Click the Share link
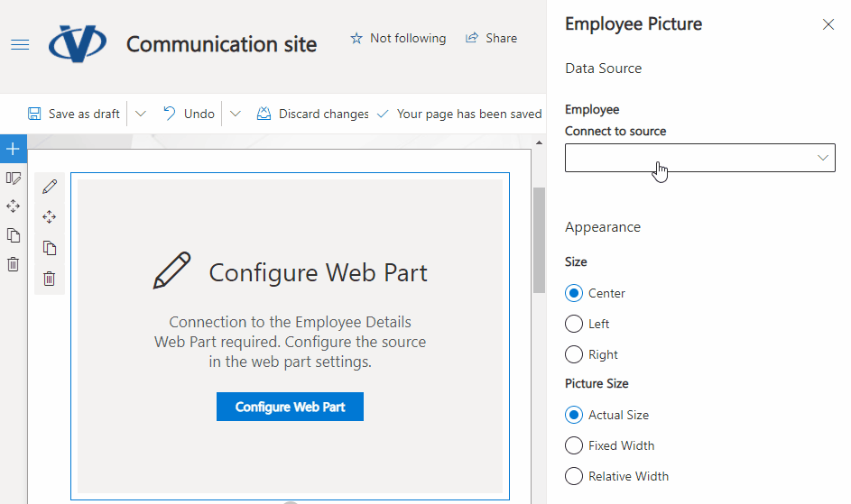851x504 pixels. coord(491,38)
